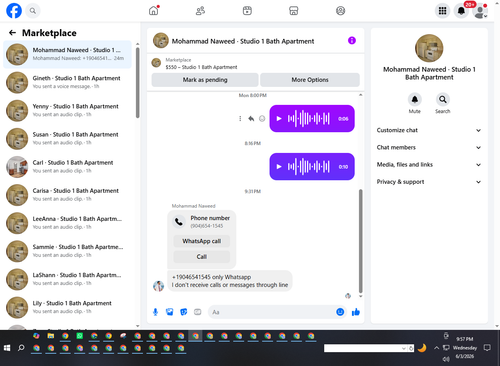The width and height of the screenshot is (500, 366).
Task: Open LaShann conversation in list
Action: tap(67, 279)
